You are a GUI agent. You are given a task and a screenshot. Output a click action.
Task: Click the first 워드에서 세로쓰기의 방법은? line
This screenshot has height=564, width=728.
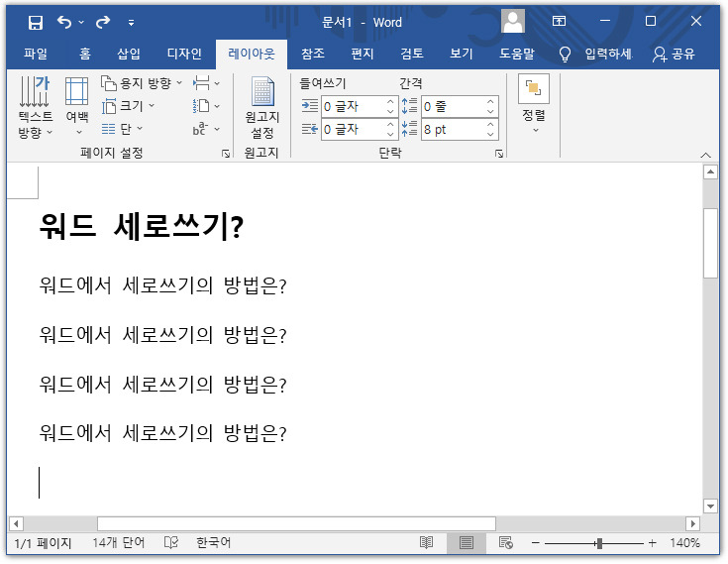click(x=162, y=285)
